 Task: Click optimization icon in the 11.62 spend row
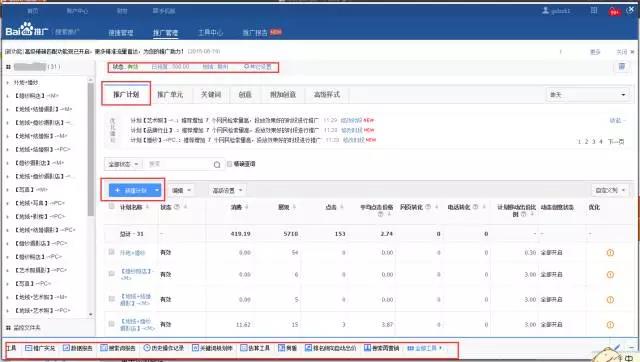click(x=610, y=325)
